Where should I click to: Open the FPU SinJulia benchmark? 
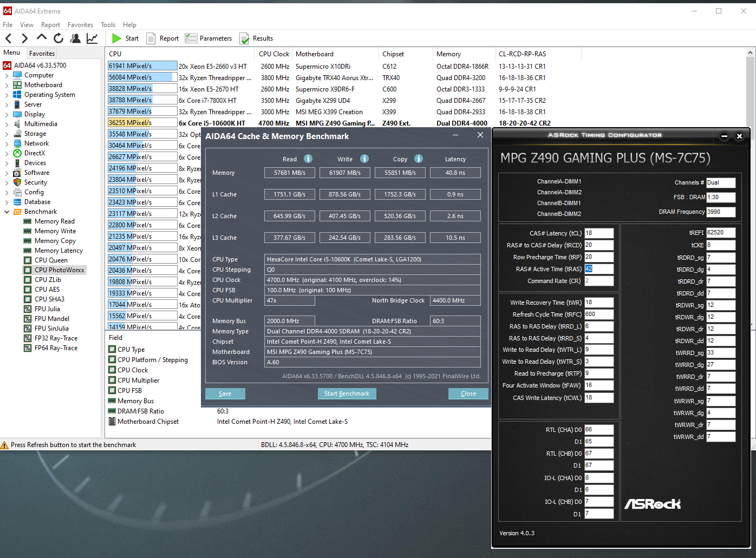(51, 329)
